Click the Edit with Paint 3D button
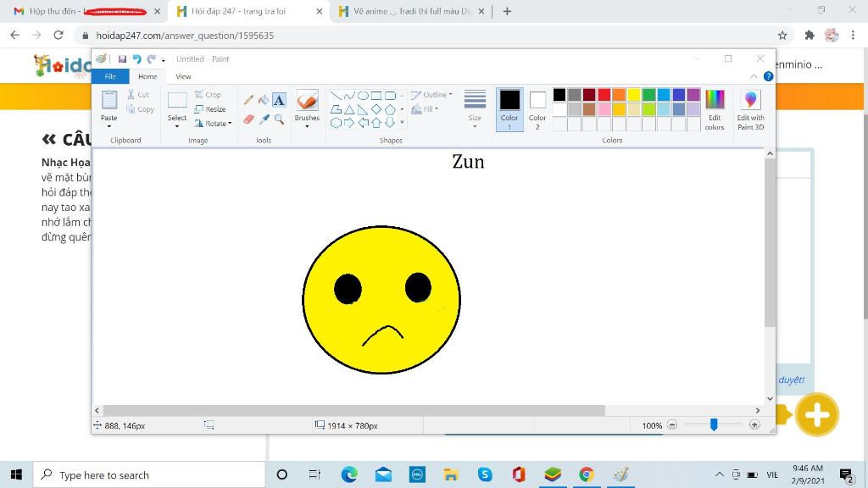Image resolution: width=868 pixels, height=488 pixels. coord(751,109)
